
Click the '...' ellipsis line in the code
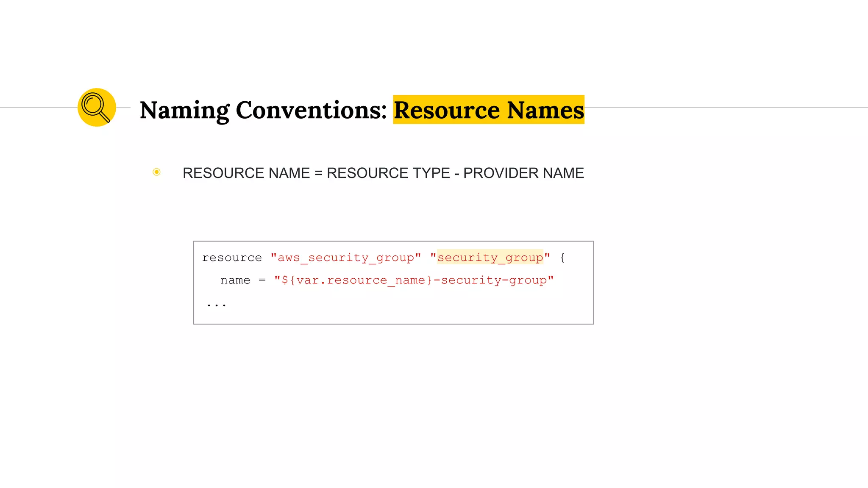click(x=217, y=305)
